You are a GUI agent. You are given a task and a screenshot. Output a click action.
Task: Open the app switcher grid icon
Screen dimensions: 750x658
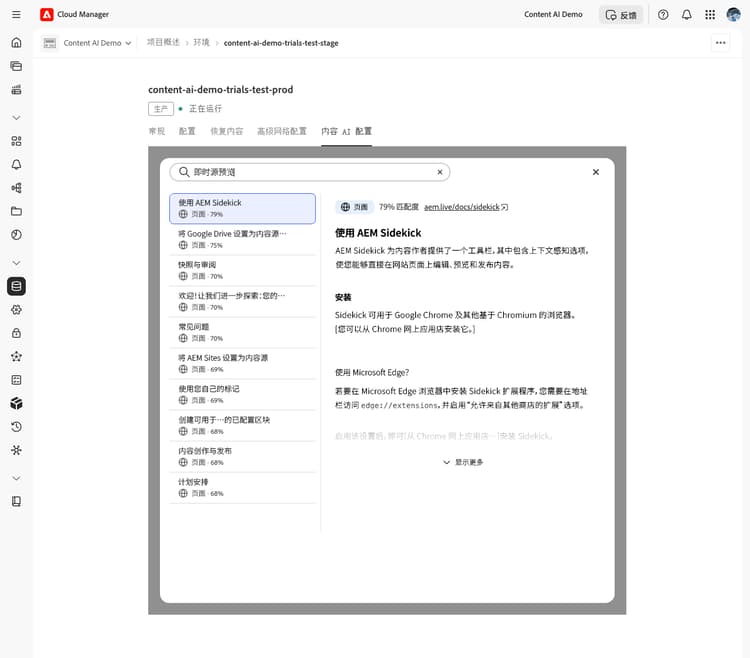click(710, 15)
